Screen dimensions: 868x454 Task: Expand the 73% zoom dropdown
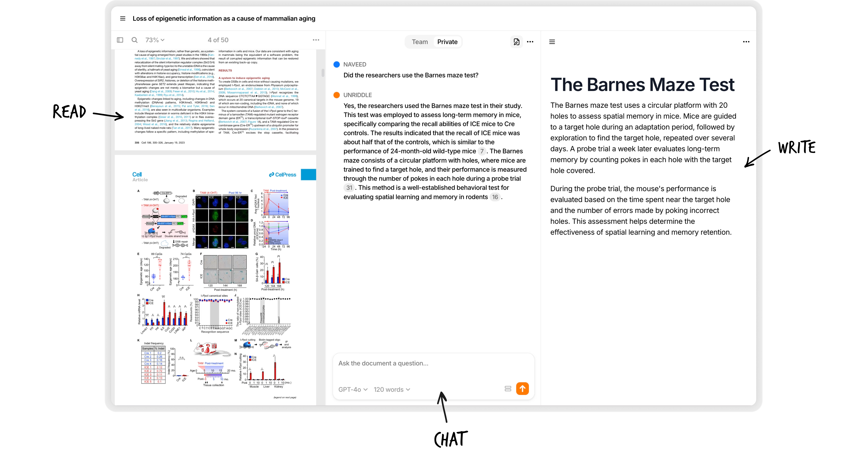click(x=155, y=40)
